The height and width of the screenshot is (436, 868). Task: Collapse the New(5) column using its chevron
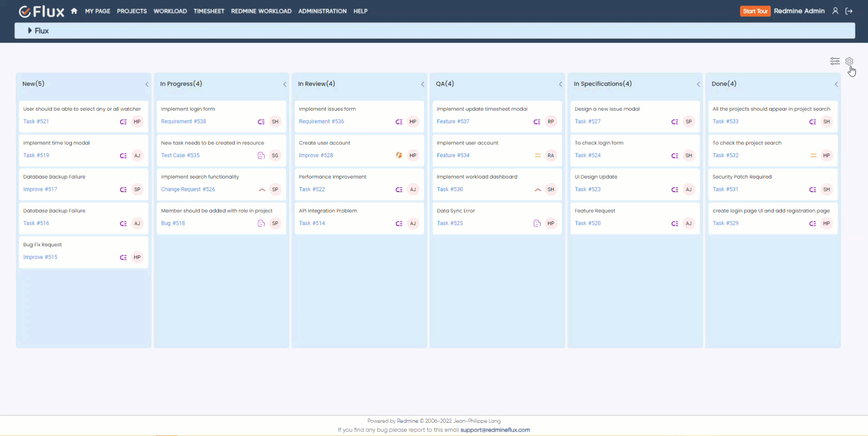click(x=147, y=84)
